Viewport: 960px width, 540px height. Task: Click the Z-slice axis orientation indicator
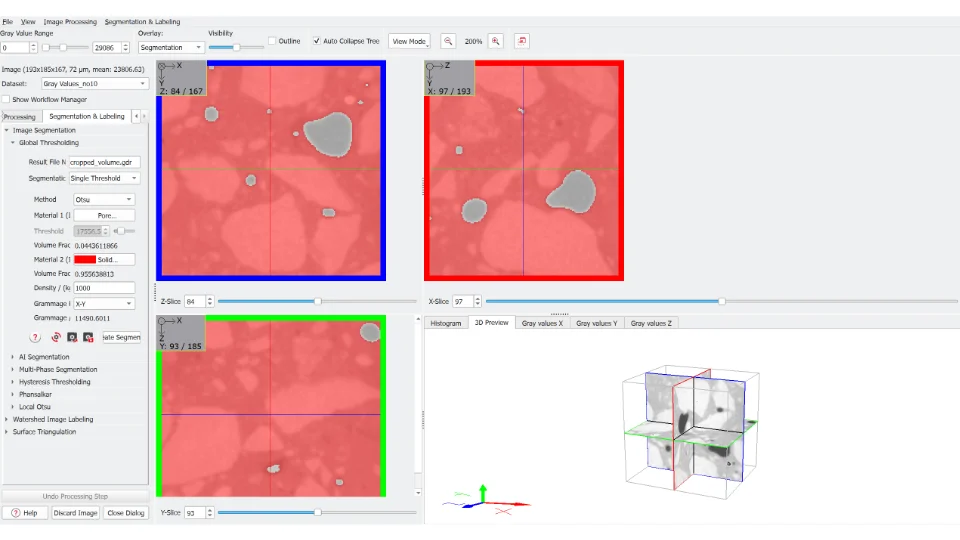click(181, 78)
